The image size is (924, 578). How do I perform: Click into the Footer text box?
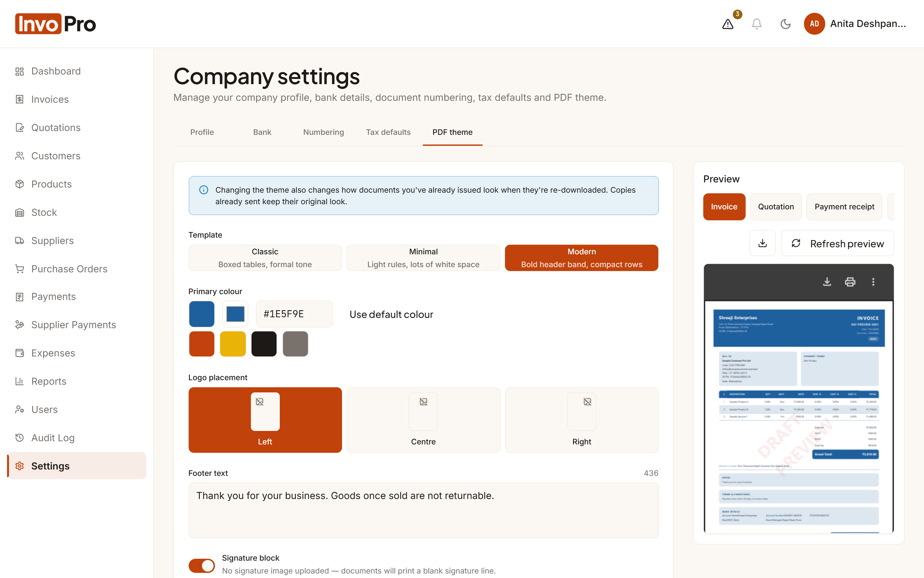coord(424,510)
